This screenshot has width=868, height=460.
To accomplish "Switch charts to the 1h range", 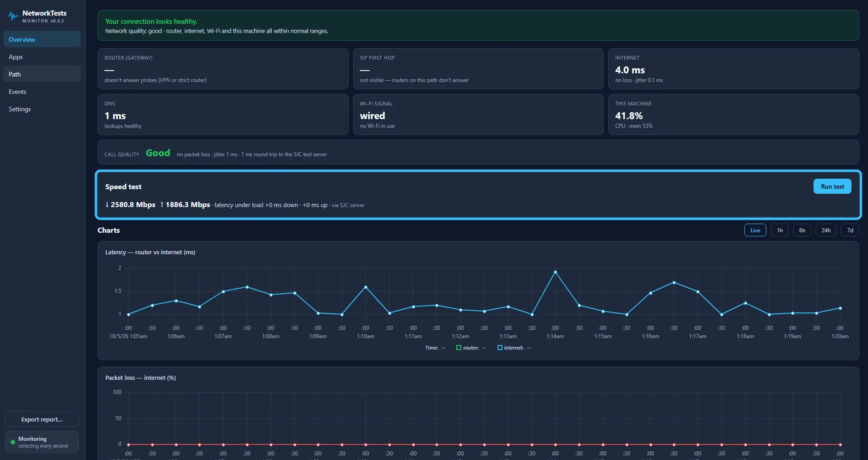I will click(780, 230).
